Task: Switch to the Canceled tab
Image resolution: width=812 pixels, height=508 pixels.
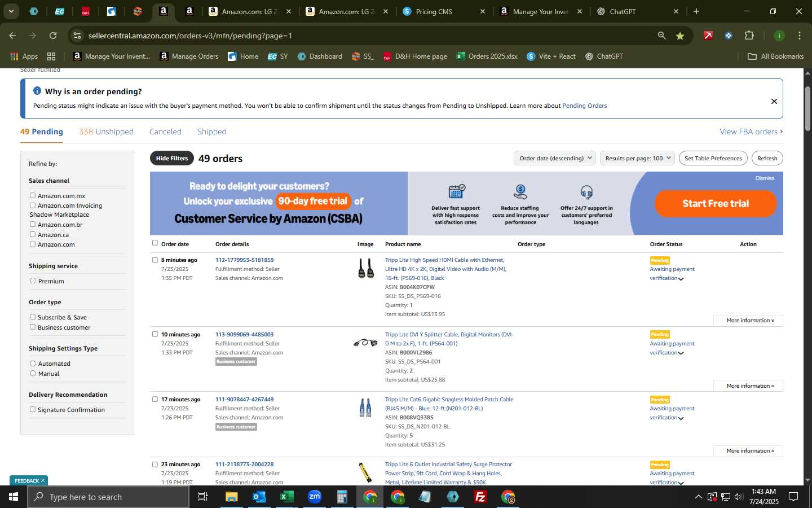Action: pos(165,132)
